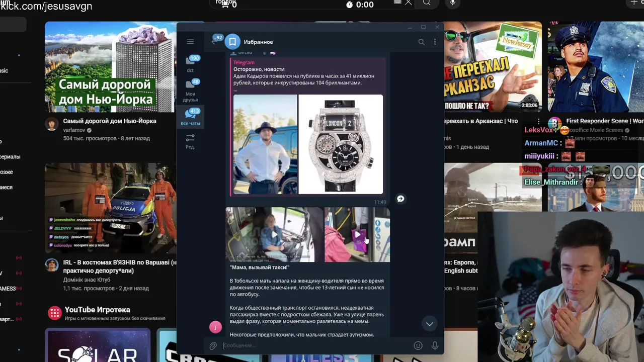Click the YouTube search magnifier icon

tap(427, 3)
